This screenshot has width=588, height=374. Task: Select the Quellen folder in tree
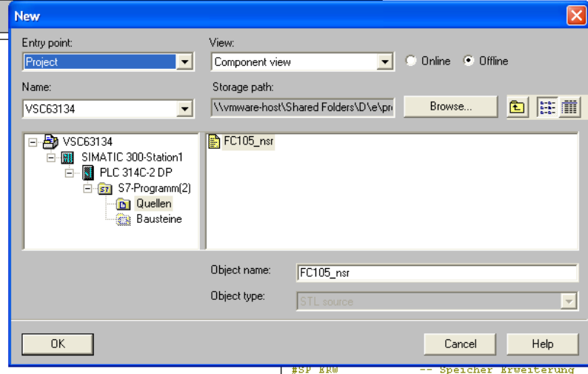153,204
